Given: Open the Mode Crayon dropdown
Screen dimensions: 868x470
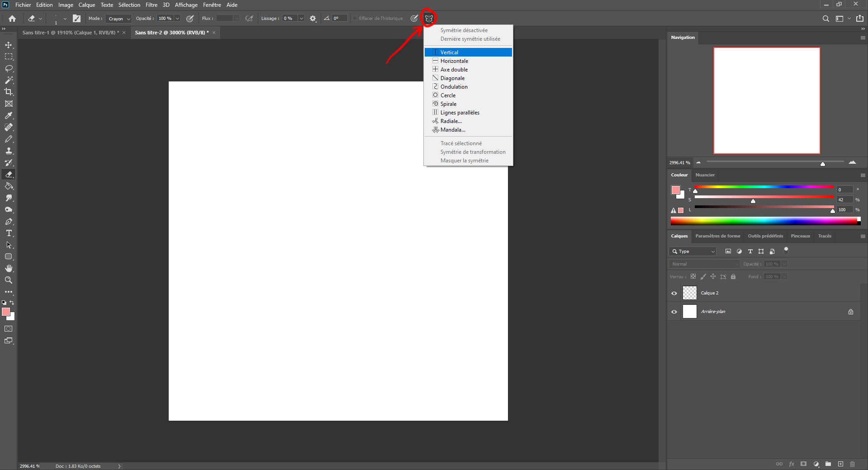Looking at the screenshot, I should click(119, 19).
